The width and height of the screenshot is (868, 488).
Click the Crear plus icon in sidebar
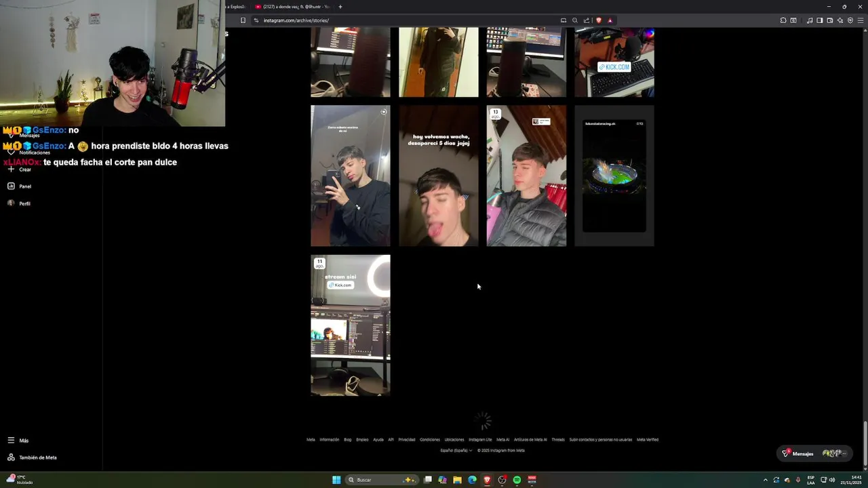(11, 169)
